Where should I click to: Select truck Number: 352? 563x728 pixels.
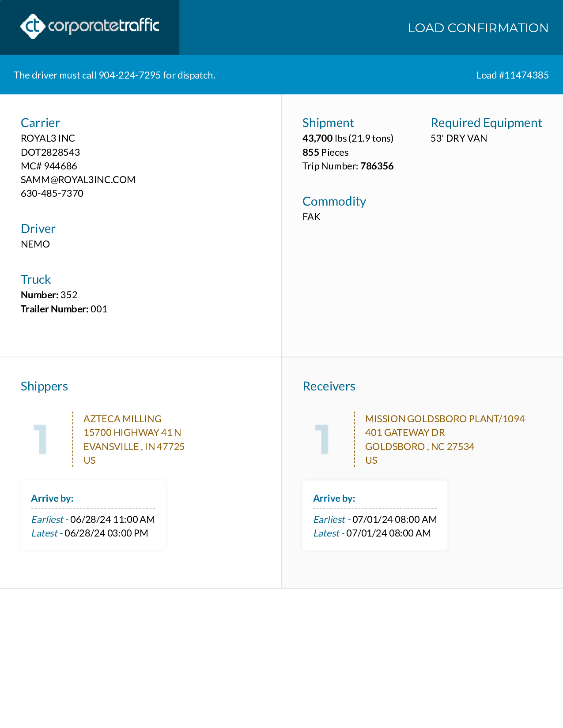point(49,295)
